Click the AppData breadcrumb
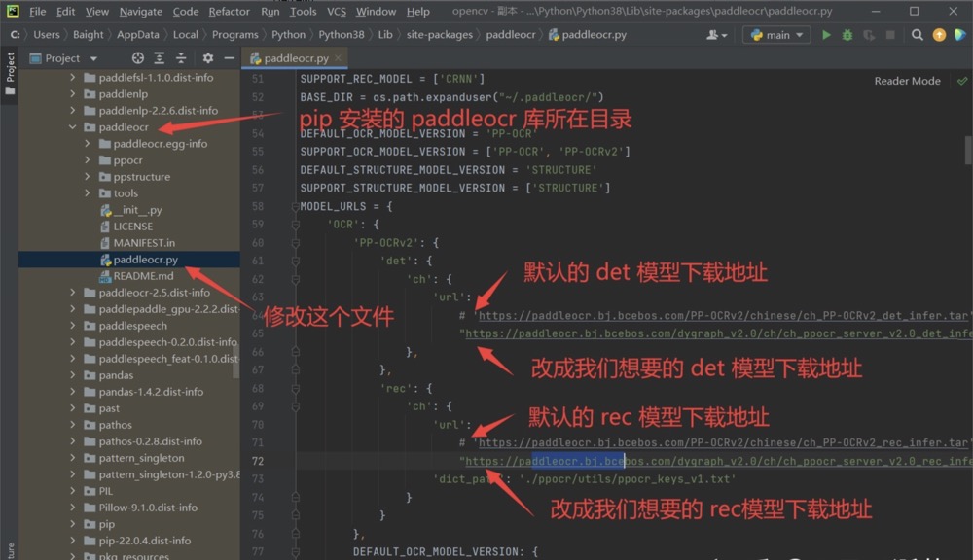The height and width of the screenshot is (560, 973). (x=138, y=35)
